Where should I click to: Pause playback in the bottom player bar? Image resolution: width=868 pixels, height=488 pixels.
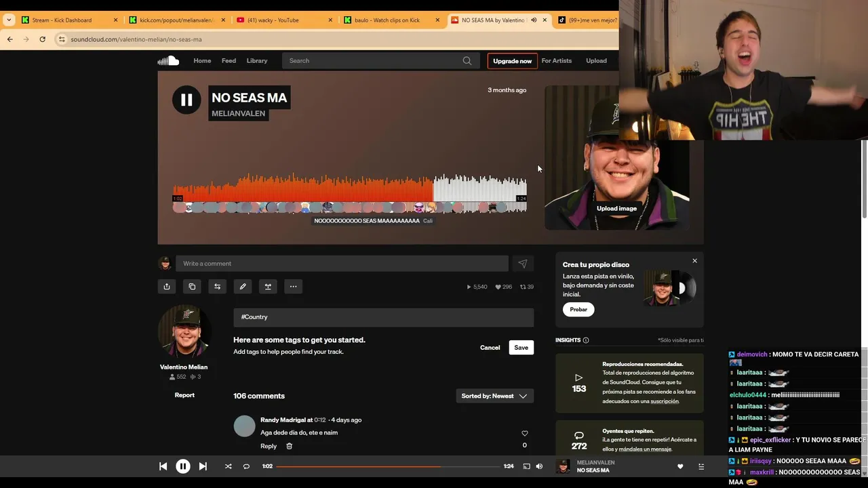point(183,466)
